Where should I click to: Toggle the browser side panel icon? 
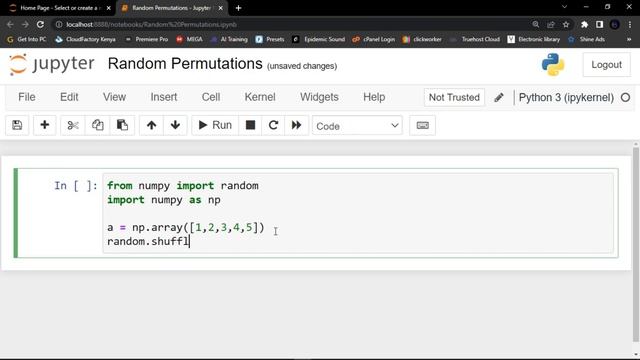(x=599, y=24)
